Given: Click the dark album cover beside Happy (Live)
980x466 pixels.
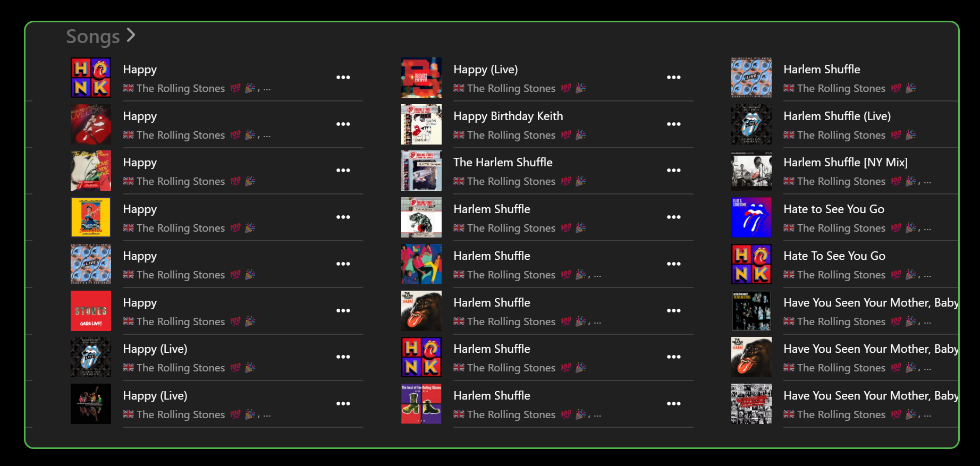Looking at the screenshot, I should (91, 404).
